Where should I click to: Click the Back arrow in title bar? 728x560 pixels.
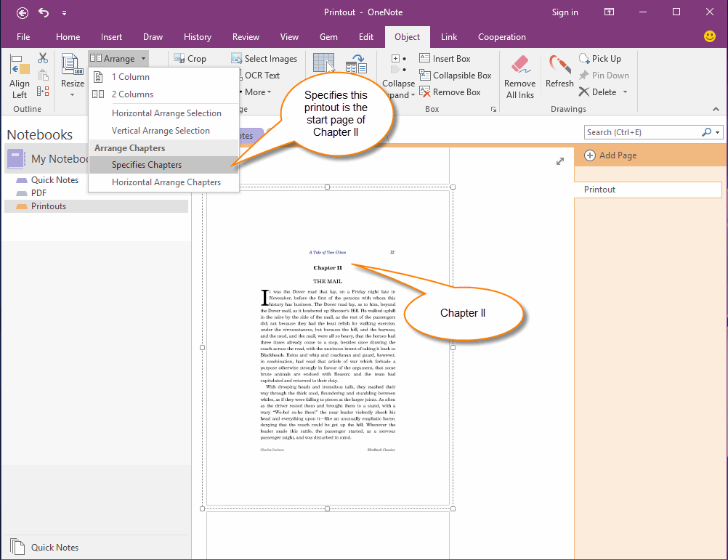[x=23, y=12]
